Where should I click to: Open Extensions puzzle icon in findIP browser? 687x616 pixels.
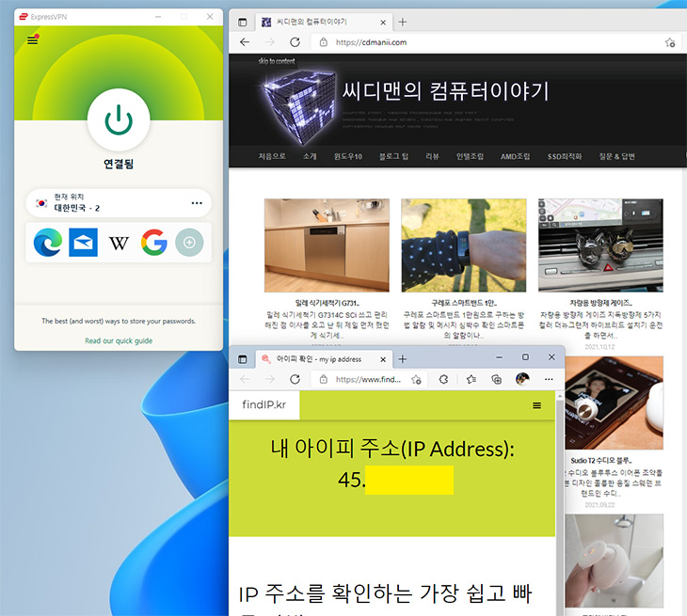[x=443, y=379]
